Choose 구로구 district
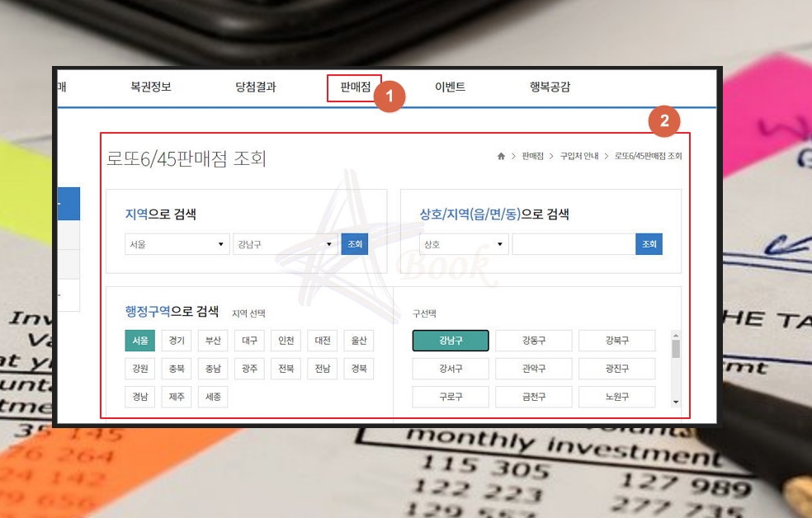The image size is (812, 518). (451, 397)
